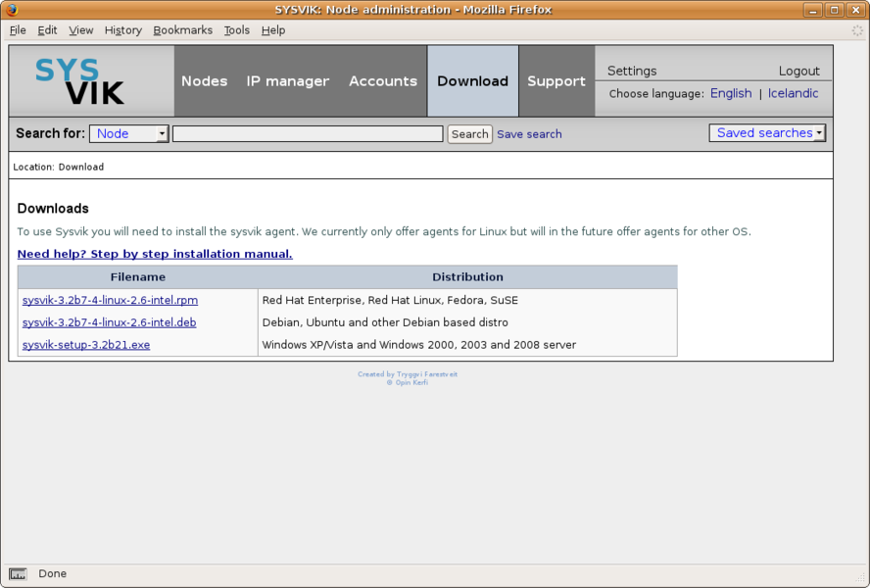Screen dimensions: 870x588
Task: Open the Accounts tab
Action: click(x=383, y=81)
